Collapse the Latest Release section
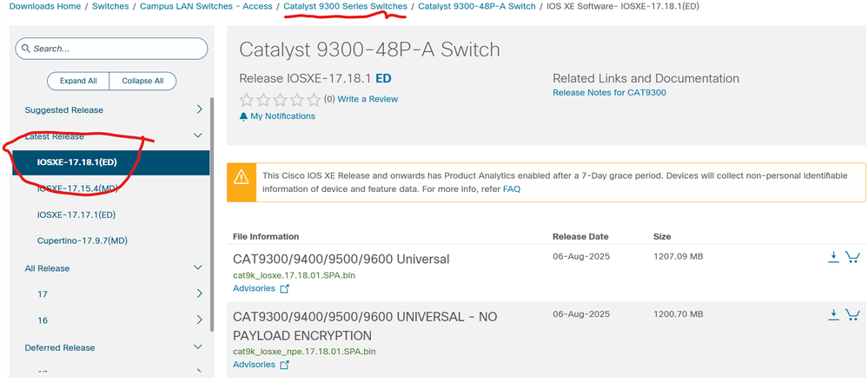The width and height of the screenshot is (868, 382). [x=198, y=135]
